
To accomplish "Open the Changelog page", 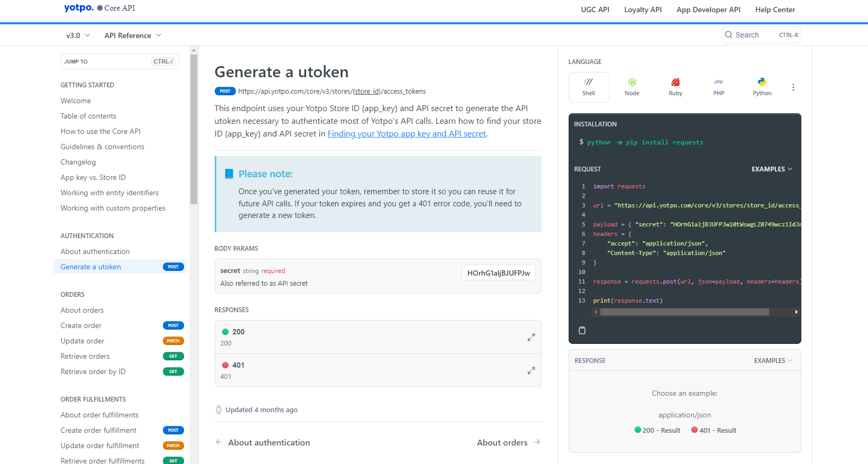I will click(78, 162).
